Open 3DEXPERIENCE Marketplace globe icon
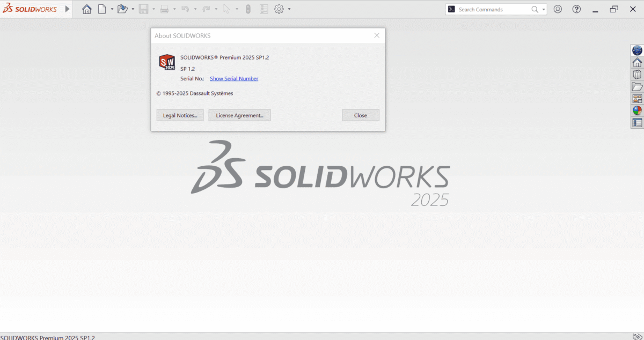 [x=637, y=50]
